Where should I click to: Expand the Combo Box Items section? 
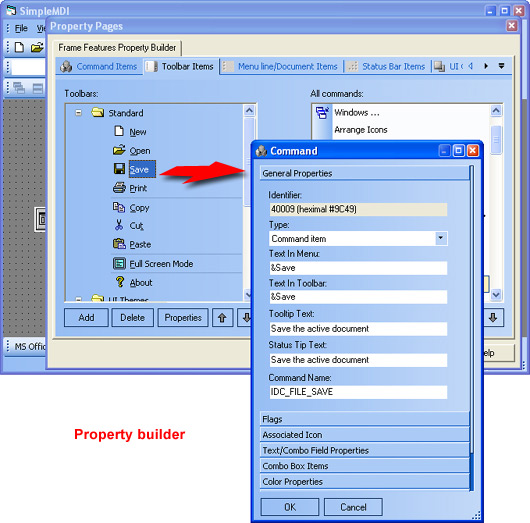click(365, 466)
